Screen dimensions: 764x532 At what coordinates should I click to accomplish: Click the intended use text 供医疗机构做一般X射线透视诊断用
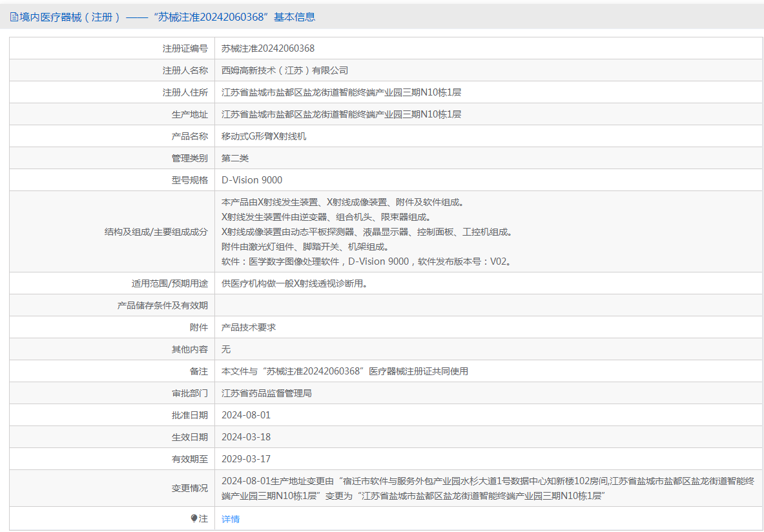coord(294,283)
